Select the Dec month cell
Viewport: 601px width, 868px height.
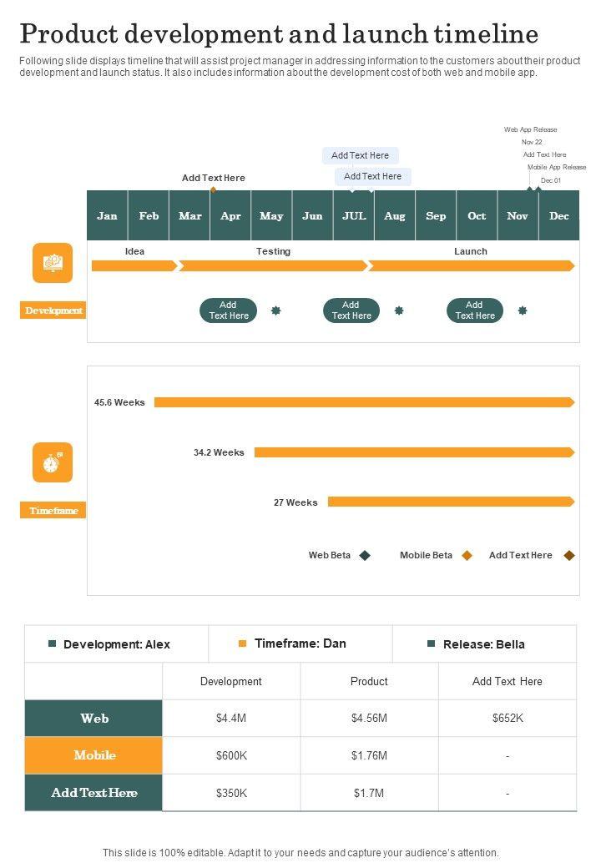coord(559,215)
